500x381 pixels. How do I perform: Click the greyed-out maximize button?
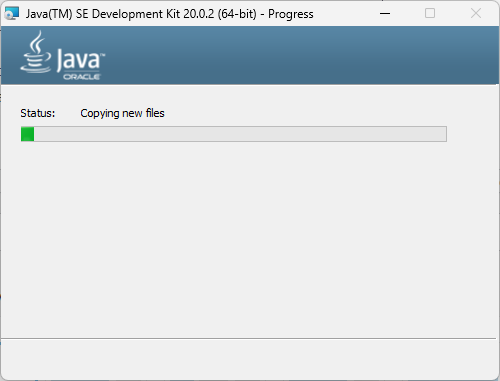pos(430,14)
